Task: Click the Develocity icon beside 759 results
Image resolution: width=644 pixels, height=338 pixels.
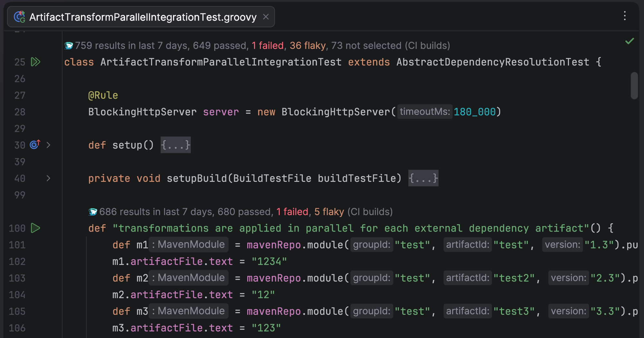Action: coord(69,46)
